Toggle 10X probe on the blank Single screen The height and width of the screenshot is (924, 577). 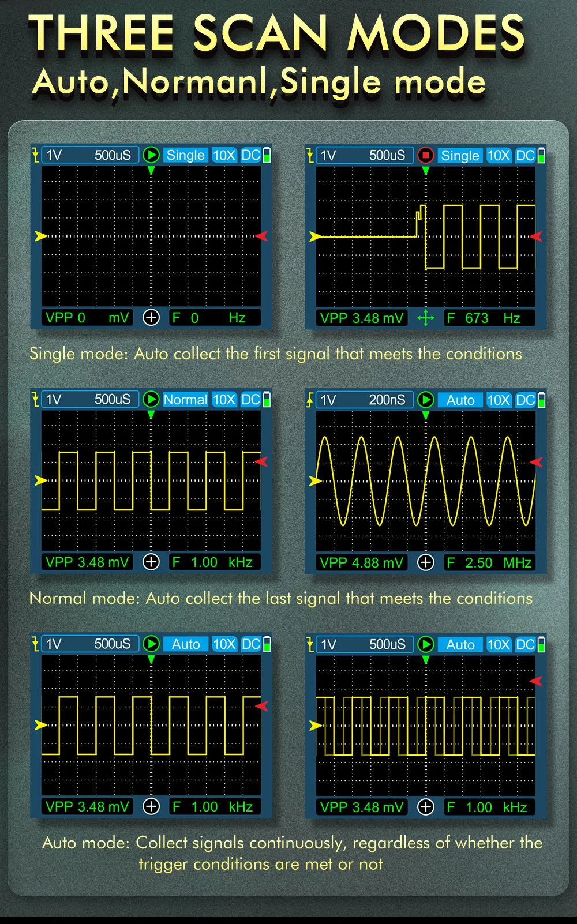(224, 155)
